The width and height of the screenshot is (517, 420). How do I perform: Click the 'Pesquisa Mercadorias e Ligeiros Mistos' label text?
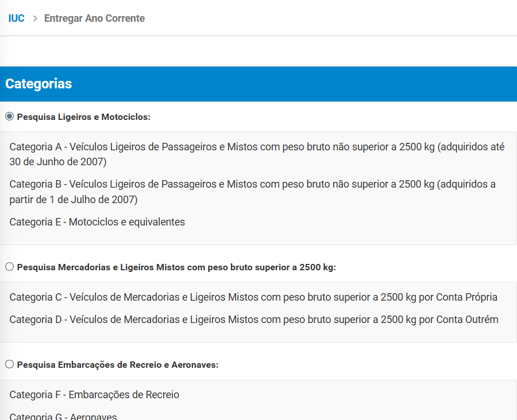(x=176, y=267)
